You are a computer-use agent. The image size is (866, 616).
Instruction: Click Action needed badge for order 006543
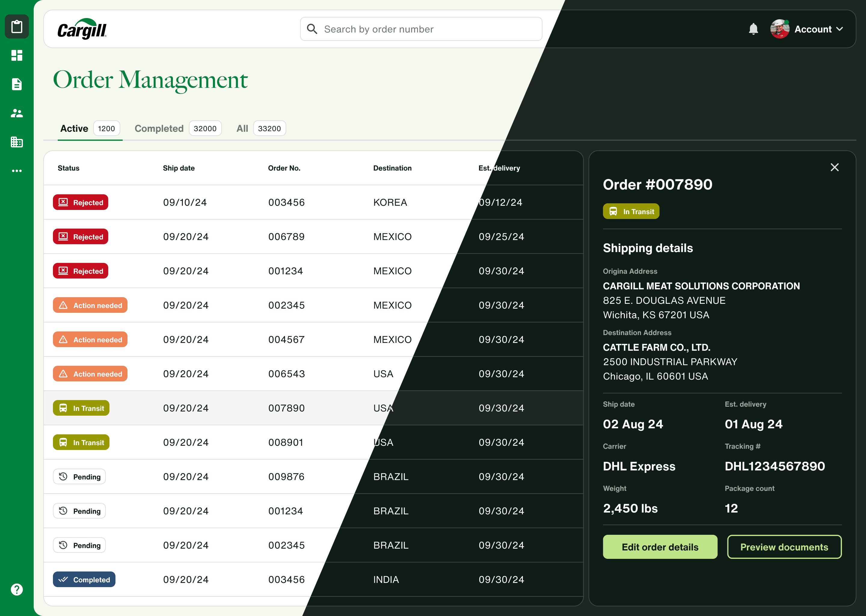90,374
